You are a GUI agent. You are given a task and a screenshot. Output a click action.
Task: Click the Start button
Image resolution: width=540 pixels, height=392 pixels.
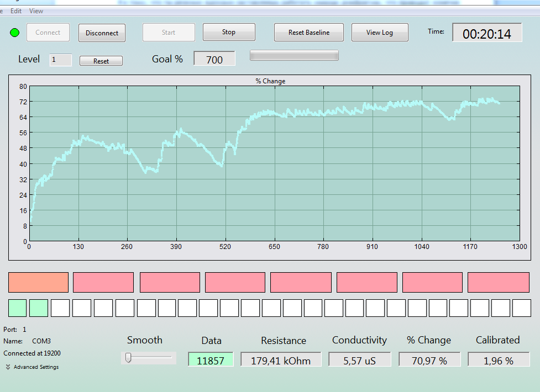pyautogui.click(x=169, y=33)
